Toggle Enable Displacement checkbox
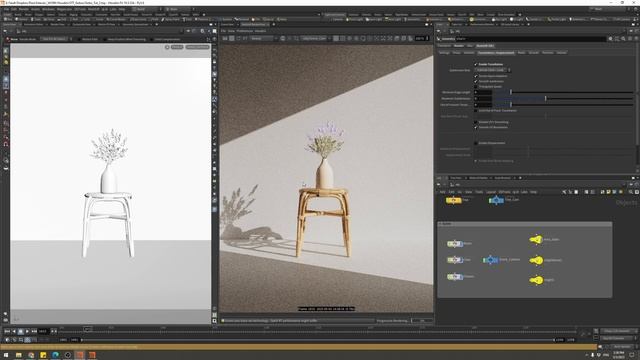 [476, 143]
